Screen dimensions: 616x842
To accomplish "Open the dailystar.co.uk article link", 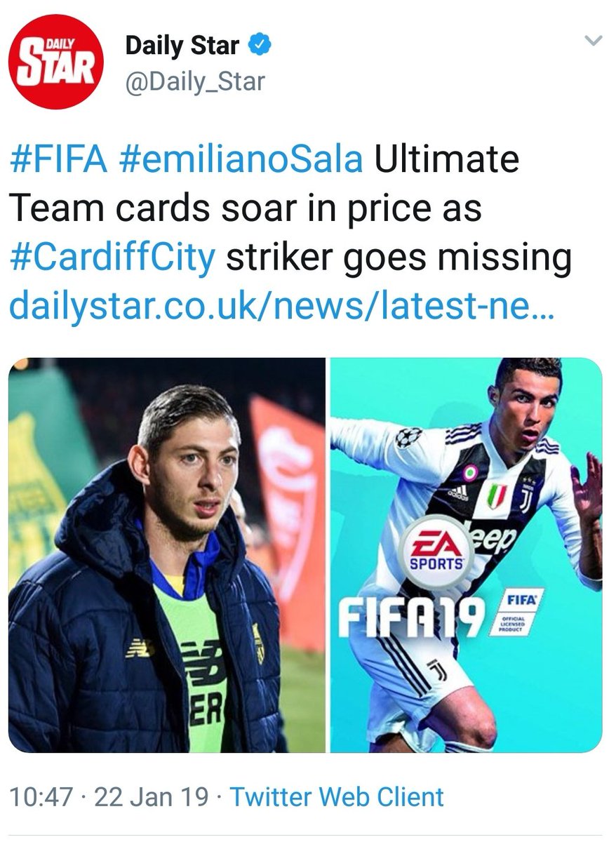I will tap(282, 307).
